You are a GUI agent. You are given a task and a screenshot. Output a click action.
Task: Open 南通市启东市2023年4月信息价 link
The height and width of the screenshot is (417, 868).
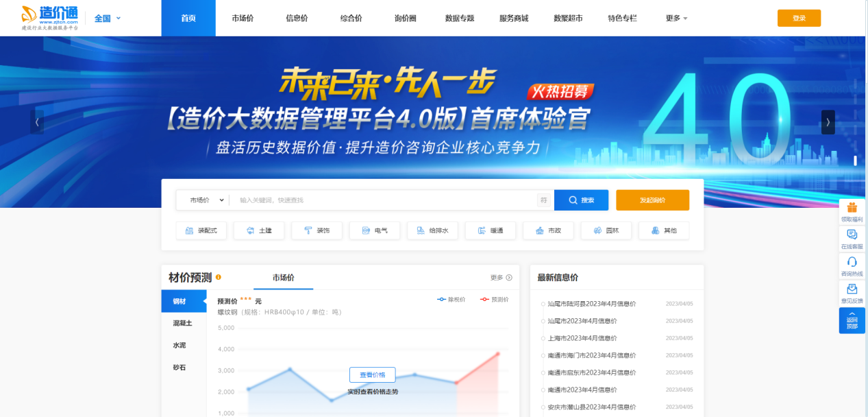click(591, 372)
